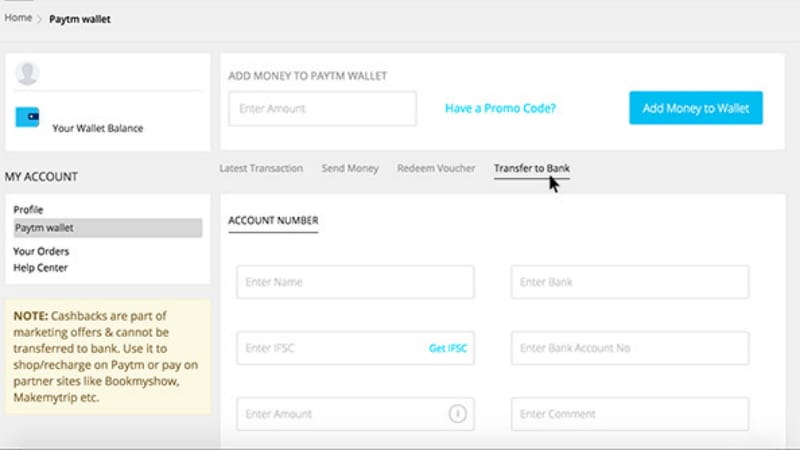Open the Transfer to Bank tab
Image resolution: width=800 pixels, height=450 pixels.
click(x=532, y=168)
